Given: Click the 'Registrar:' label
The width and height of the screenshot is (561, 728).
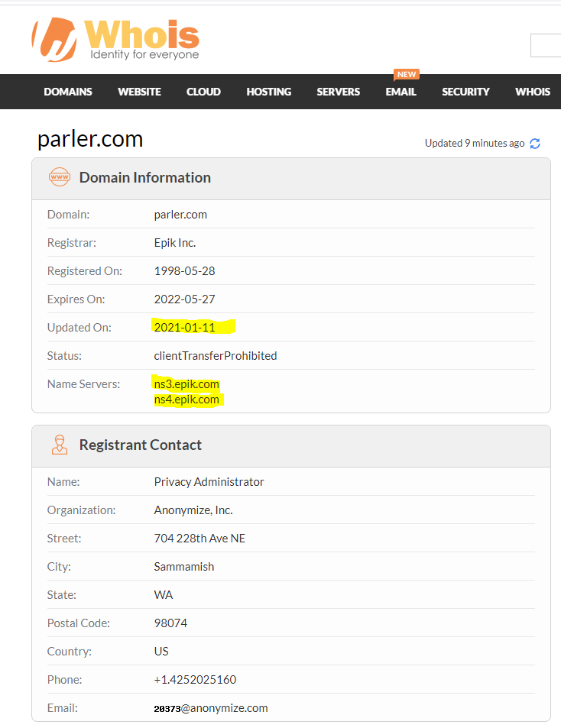Looking at the screenshot, I should tap(72, 243).
